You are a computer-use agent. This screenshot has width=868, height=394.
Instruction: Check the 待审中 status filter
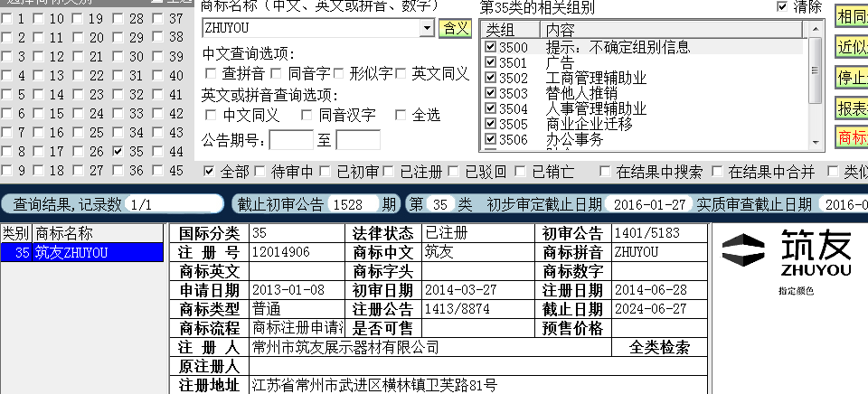coord(259,171)
